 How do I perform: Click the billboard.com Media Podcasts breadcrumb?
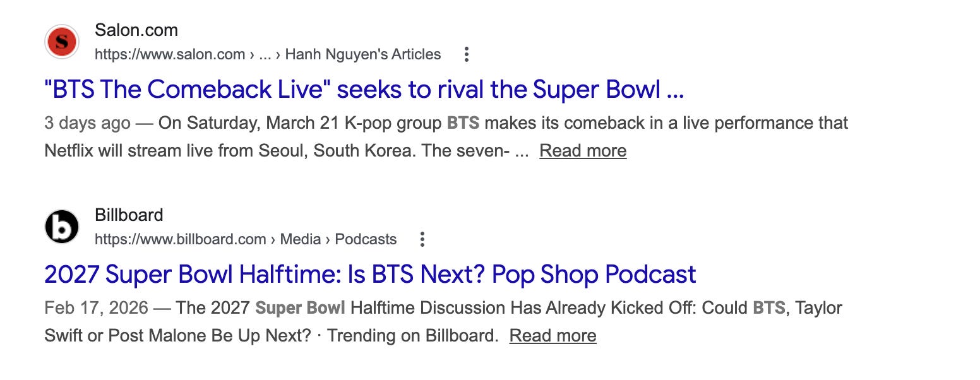(x=246, y=239)
